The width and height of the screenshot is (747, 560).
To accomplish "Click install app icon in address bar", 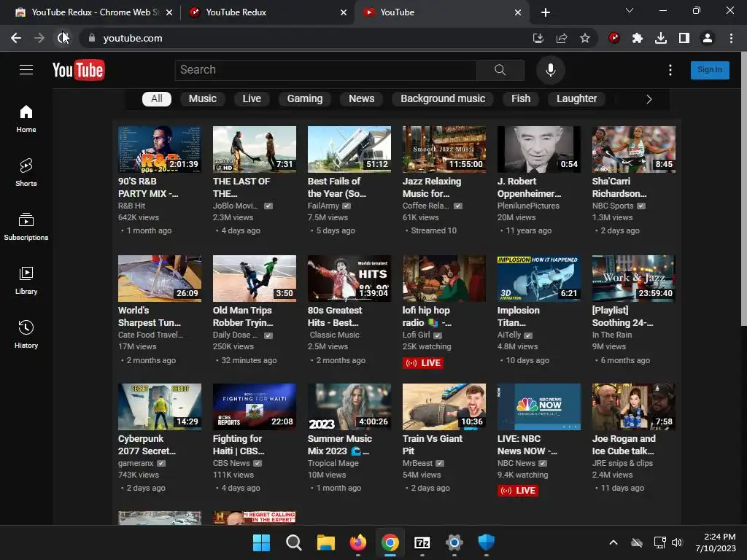I will (538, 38).
